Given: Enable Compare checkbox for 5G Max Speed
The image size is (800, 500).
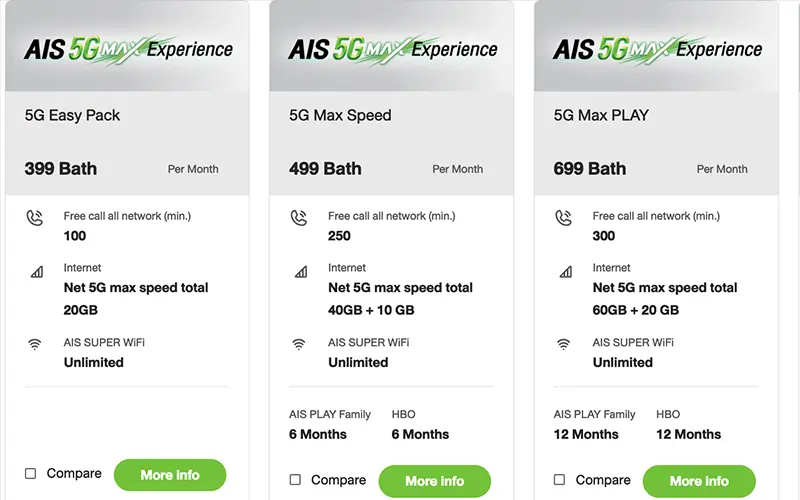Looking at the screenshot, I should coord(295,480).
